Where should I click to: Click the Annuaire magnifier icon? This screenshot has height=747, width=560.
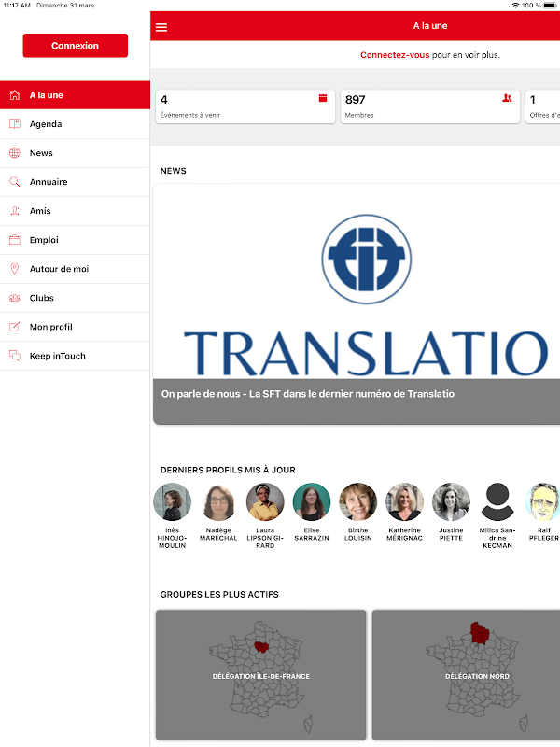(x=15, y=182)
